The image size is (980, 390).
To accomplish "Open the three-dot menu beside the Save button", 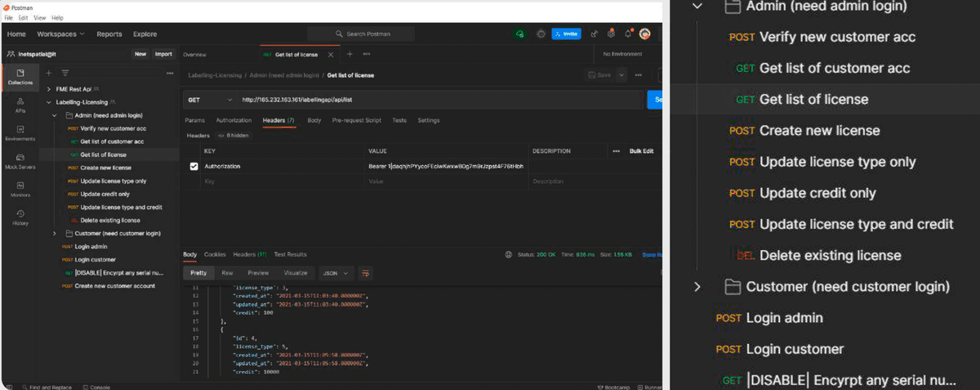I will 637,74.
